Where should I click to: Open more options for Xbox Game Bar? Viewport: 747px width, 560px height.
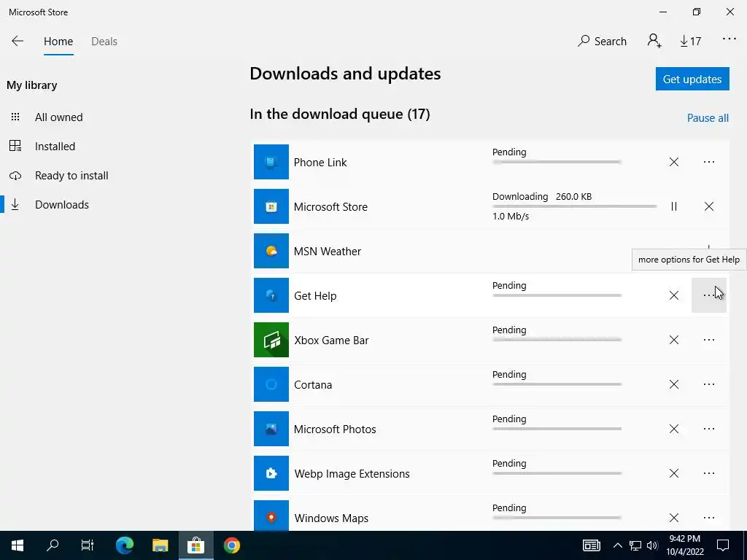(x=709, y=340)
